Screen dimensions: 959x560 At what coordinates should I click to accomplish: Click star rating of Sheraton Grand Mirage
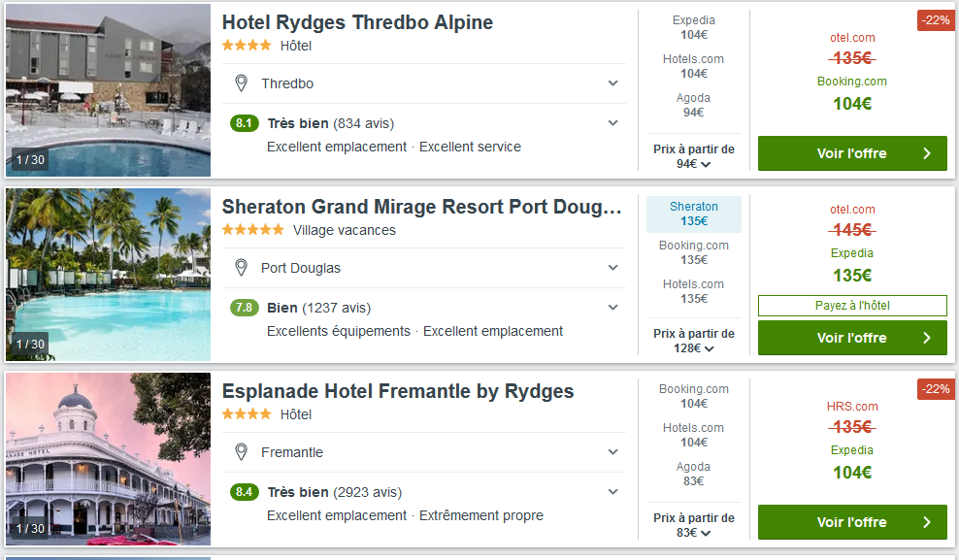coord(253,230)
